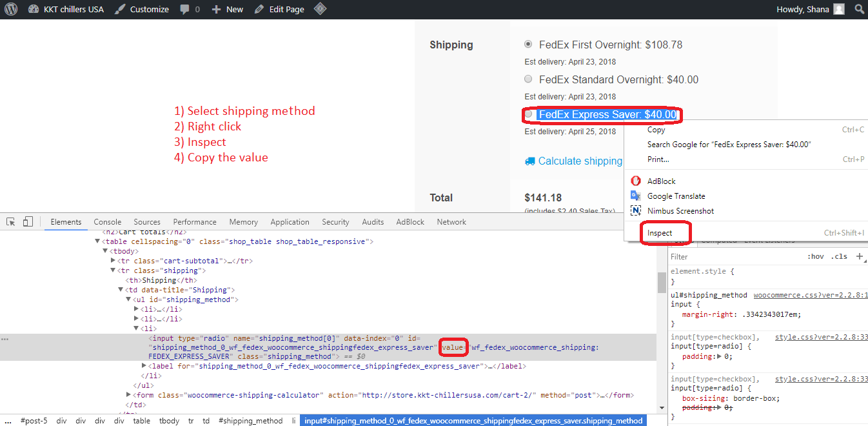The image size is (868, 426).
Task: Click the Nimbus Screenshot icon in context menu
Action: coord(636,210)
